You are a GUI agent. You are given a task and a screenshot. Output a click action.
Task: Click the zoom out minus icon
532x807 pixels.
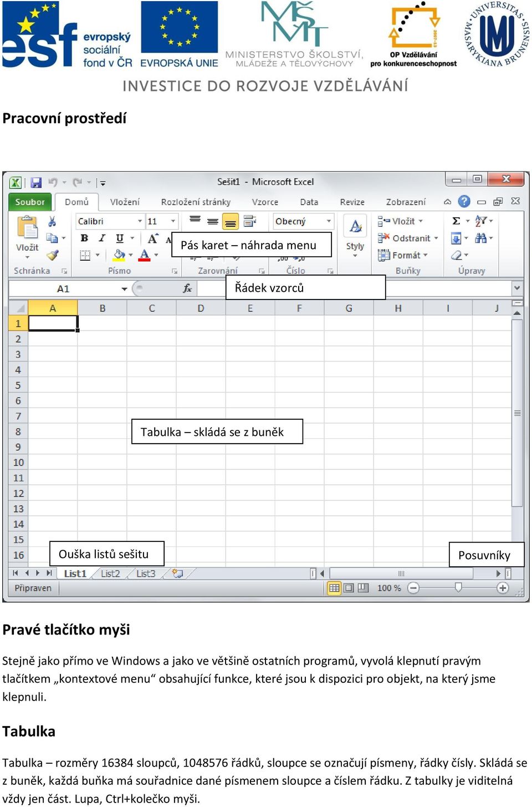pyautogui.click(x=413, y=588)
